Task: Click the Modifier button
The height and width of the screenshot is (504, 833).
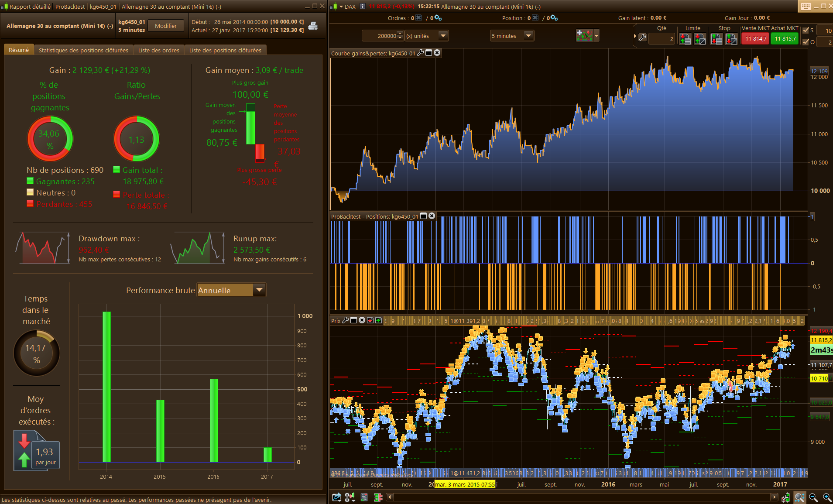Action: (166, 26)
